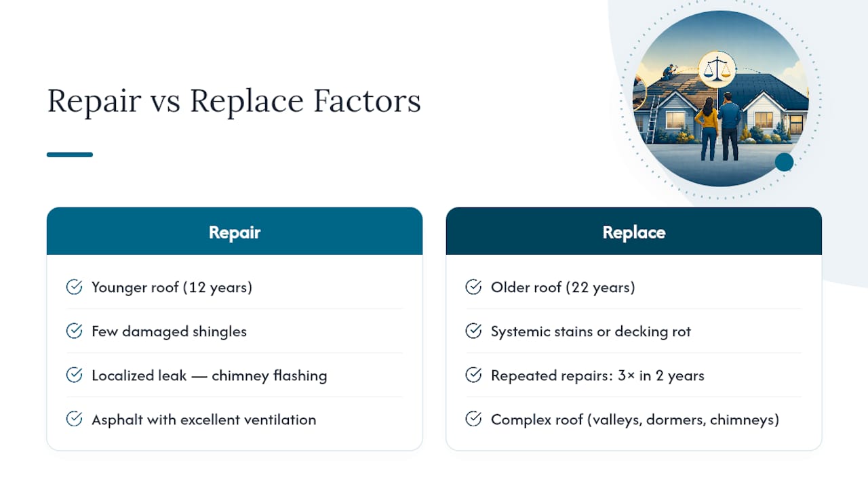Click the circular house illustration

click(720, 98)
